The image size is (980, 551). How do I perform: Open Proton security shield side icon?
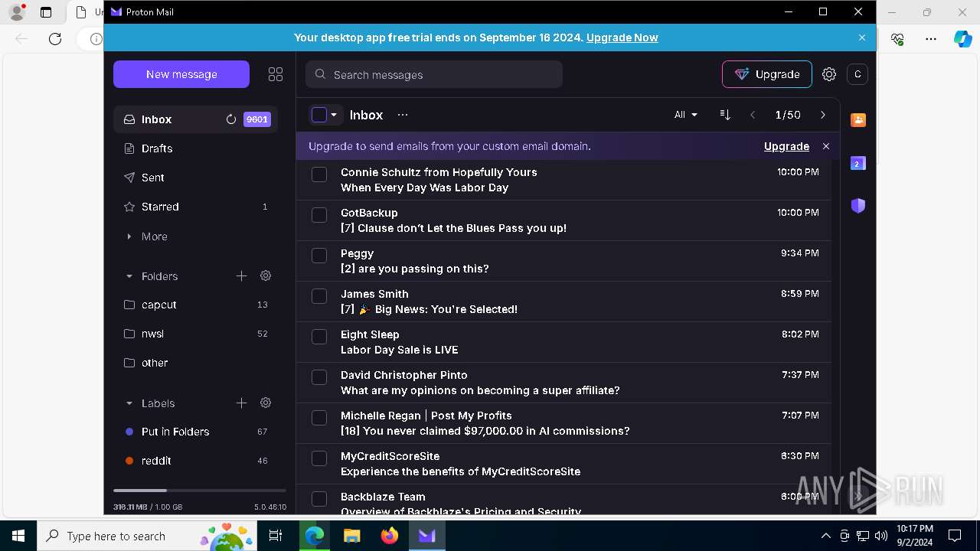point(858,205)
